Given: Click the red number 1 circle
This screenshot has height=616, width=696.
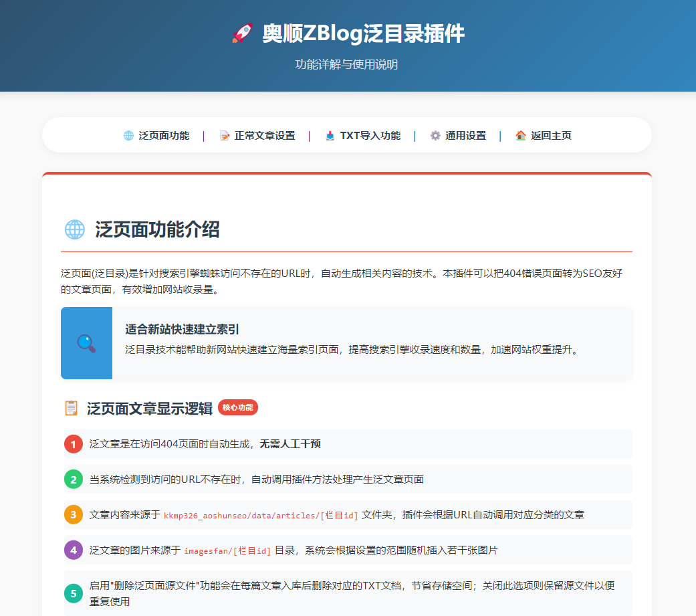Looking at the screenshot, I should click(x=74, y=443).
